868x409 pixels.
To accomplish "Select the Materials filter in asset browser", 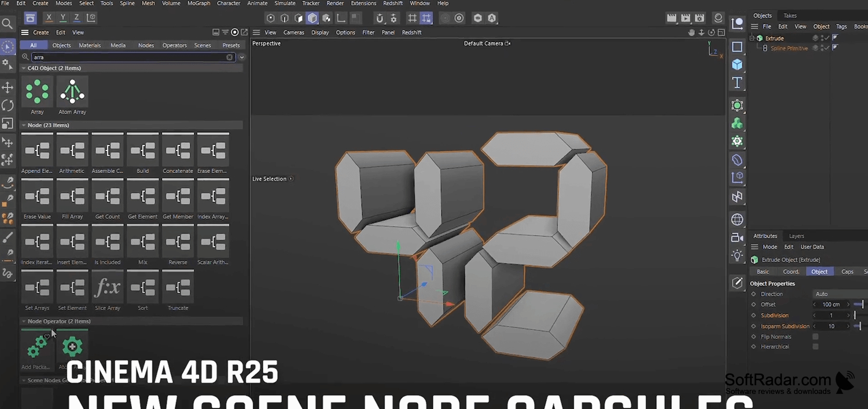I will click(90, 45).
